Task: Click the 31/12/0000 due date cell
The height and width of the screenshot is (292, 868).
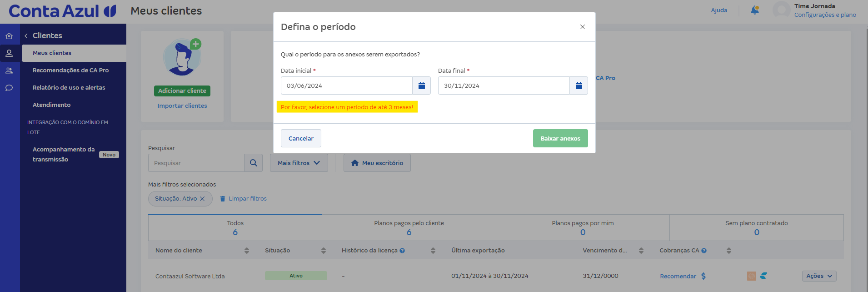Action: click(x=601, y=276)
